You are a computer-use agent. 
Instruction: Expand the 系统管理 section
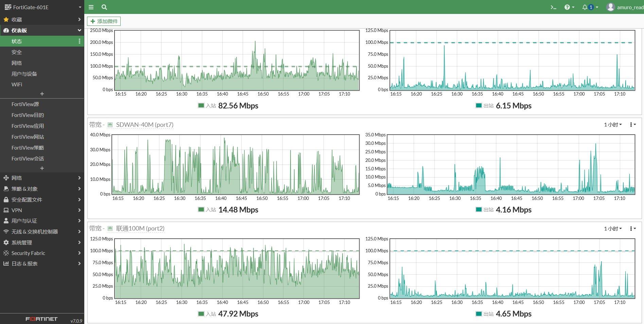79,242
